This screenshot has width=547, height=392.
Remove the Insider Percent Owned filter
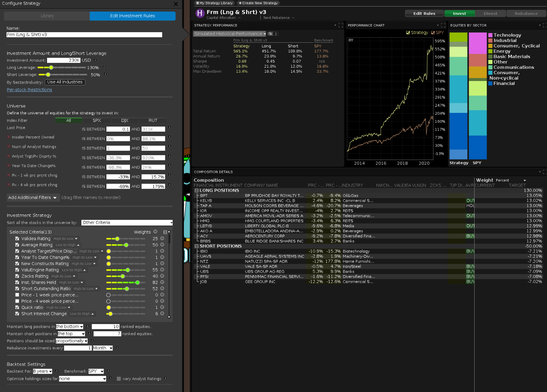point(9,137)
